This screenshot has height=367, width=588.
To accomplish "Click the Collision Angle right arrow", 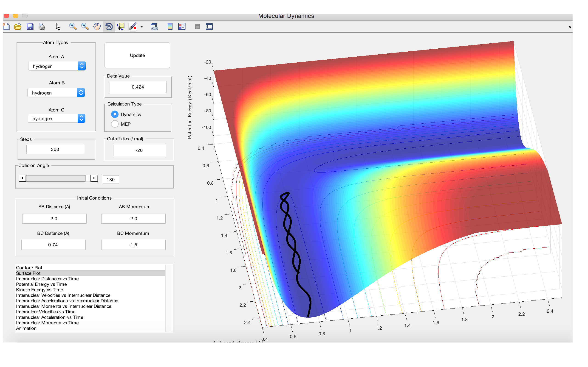I will [x=94, y=178].
